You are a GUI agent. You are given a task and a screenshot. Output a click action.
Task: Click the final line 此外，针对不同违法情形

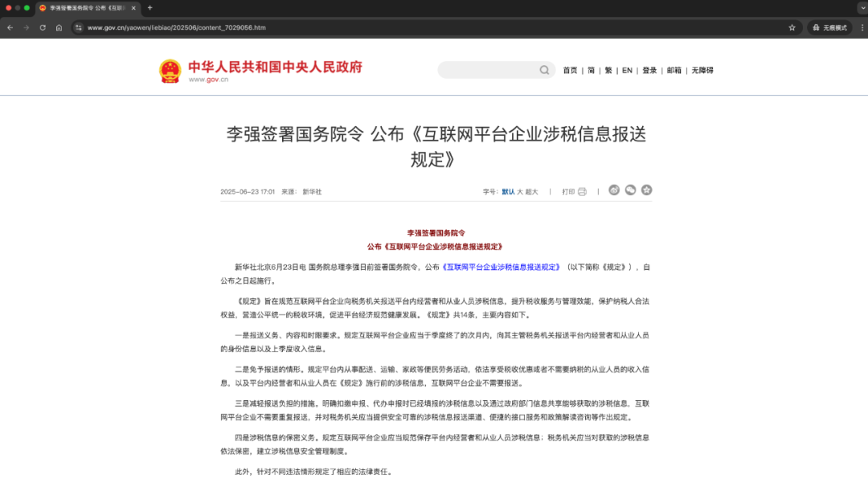[314, 472]
